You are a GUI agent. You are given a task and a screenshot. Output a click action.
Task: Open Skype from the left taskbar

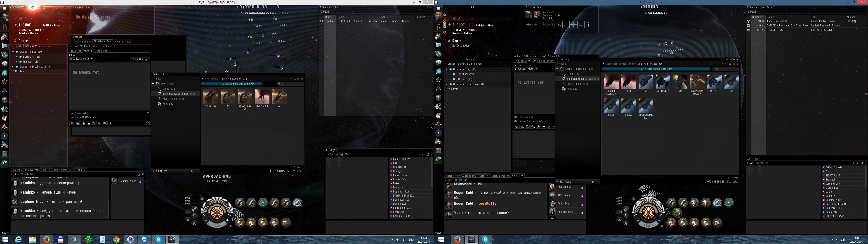(x=158, y=240)
